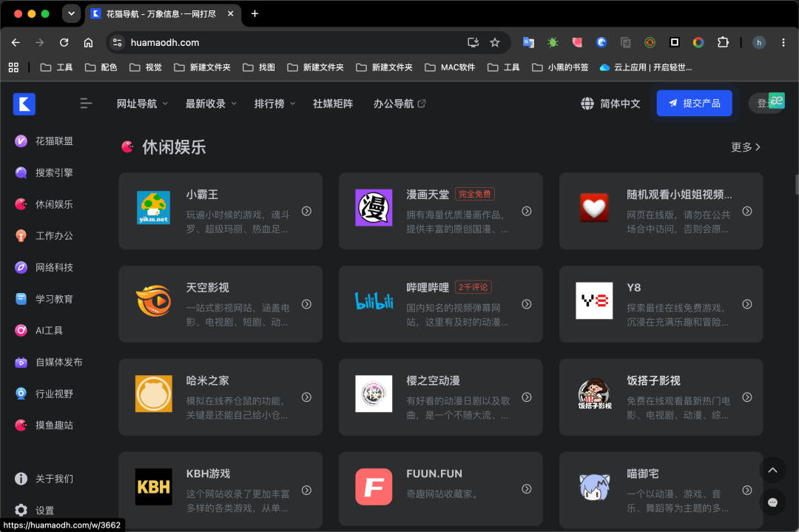The width and height of the screenshot is (799, 532).
Task: Open the 天空影视 logo icon
Action: [x=153, y=300]
